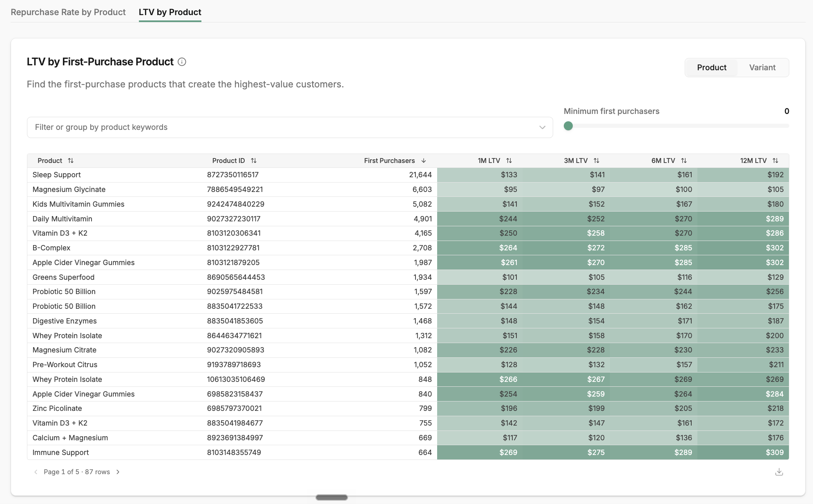This screenshot has width=813, height=504.
Task: Select the Zinc Picolinate row name
Action: pyautogui.click(x=57, y=408)
